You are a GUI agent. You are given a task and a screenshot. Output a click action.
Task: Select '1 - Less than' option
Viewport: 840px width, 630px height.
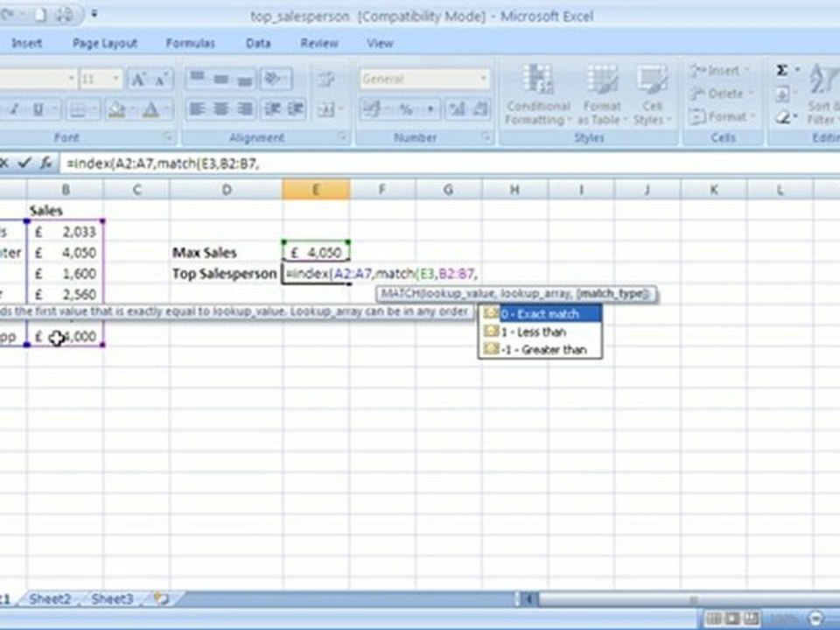pos(540,332)
